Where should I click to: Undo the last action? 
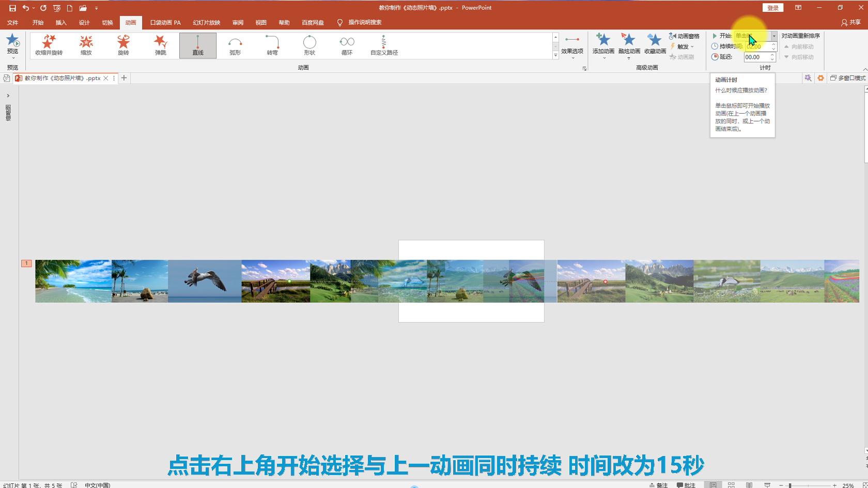tap(25, 8)
